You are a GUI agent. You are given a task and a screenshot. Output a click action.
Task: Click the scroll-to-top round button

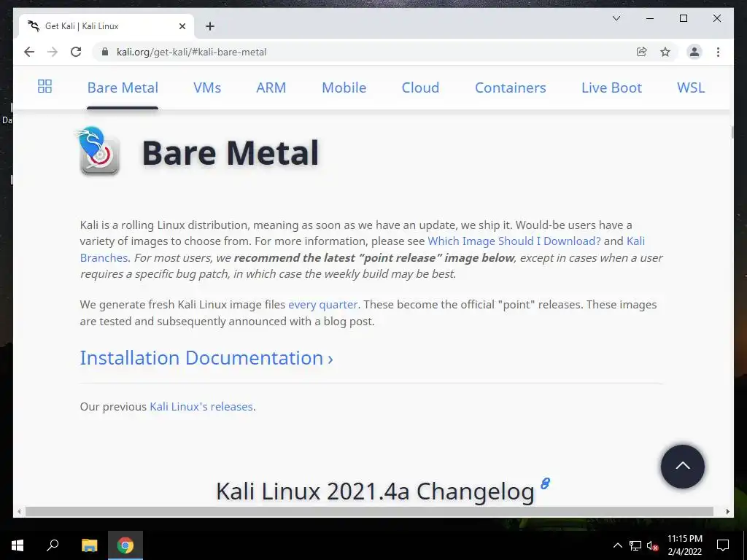pos(682,467)
